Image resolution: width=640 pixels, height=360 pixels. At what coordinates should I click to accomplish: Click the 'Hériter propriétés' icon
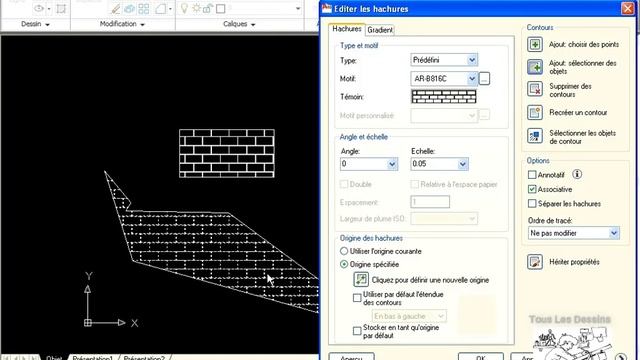[x=535, y=262]
